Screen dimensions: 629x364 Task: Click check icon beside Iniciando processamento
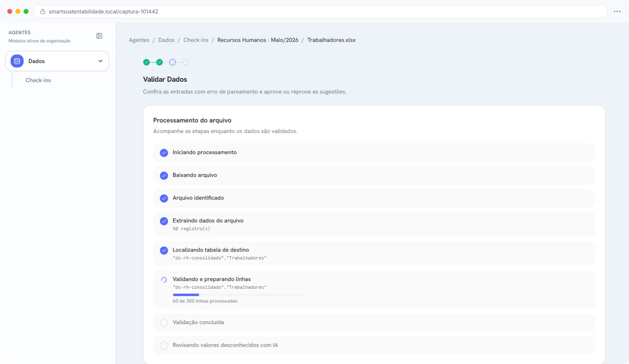tap(164, 153)
